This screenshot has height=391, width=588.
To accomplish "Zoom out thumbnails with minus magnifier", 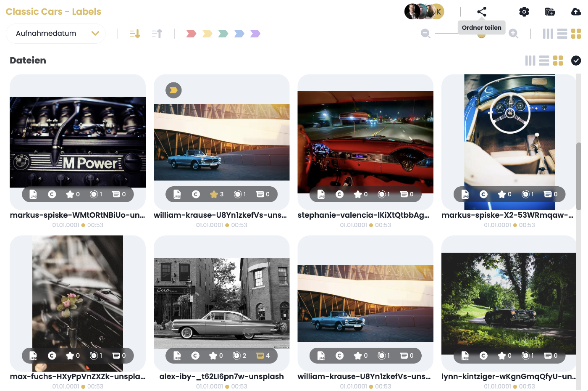I will 425,34.
